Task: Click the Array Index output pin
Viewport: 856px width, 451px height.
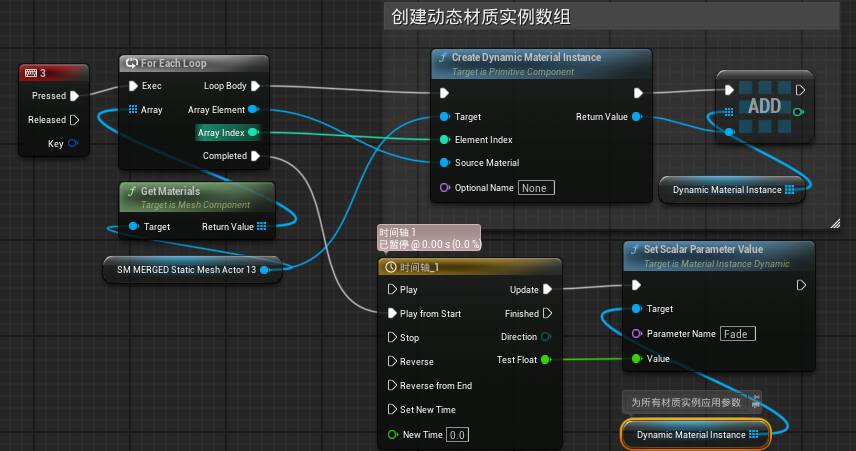Action: [x=253, y=132]
